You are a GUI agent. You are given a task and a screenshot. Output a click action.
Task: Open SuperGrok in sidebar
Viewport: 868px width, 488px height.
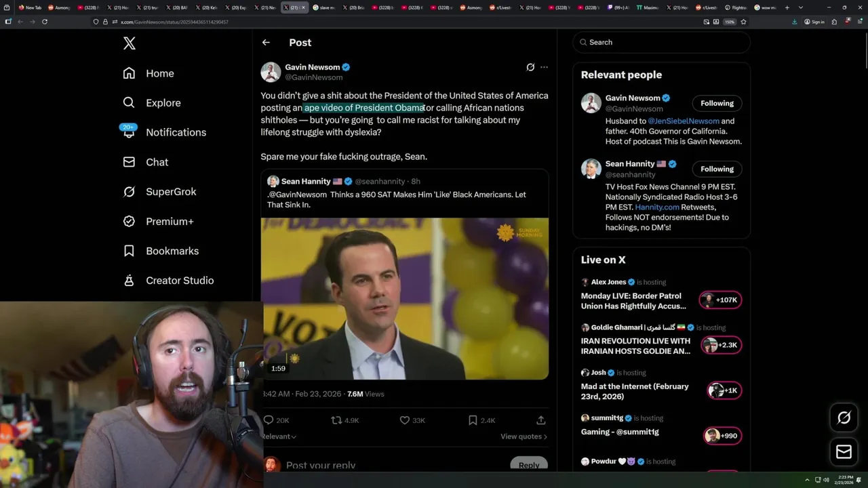[159, 192]
